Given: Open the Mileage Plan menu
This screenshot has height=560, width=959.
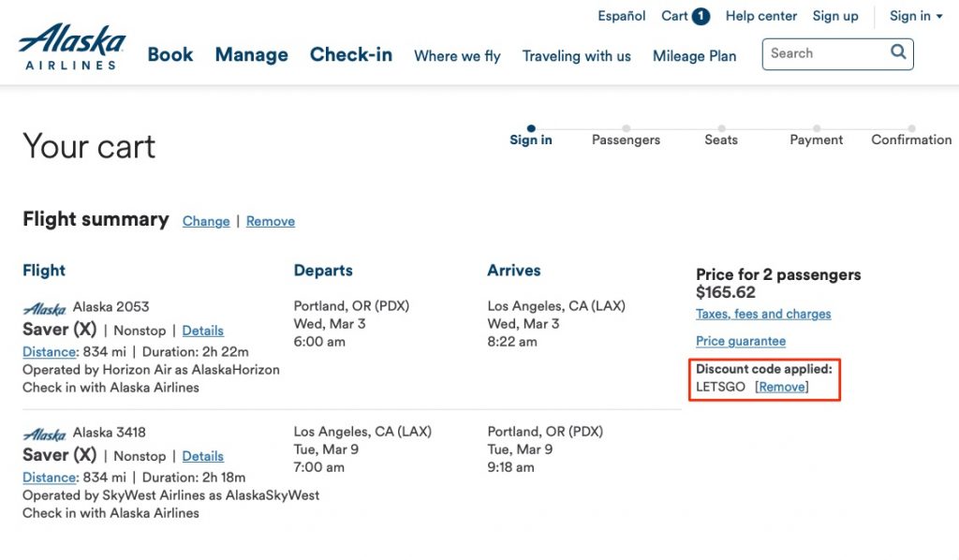Looking at the screenshot, I should [x=694, y=56].
